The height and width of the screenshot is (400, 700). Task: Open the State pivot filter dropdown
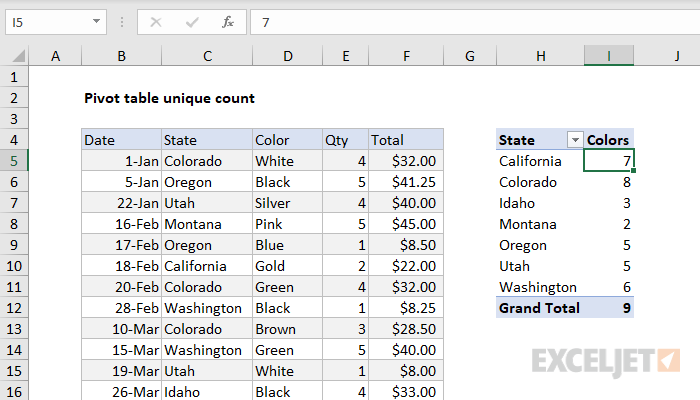(x=574, y=141)
